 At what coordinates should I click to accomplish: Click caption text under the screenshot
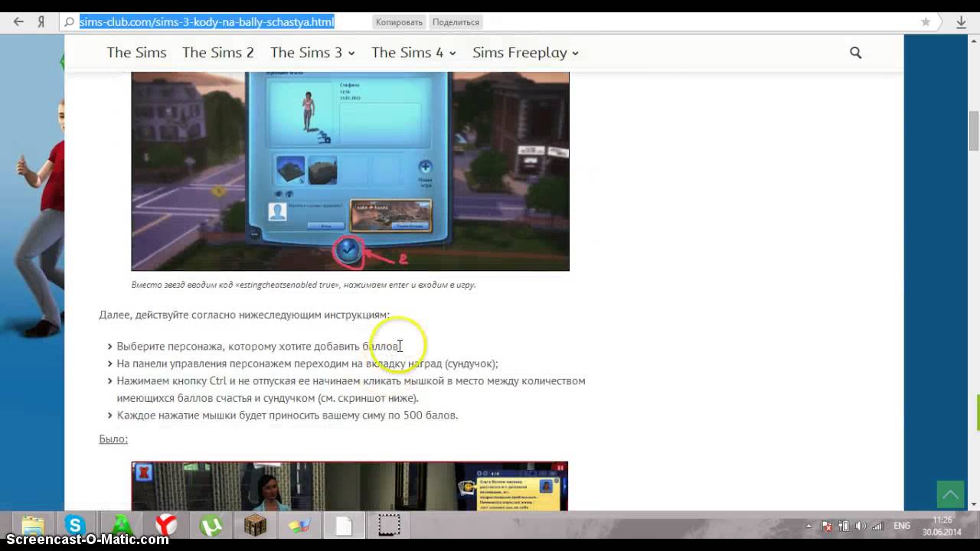[x=303, y=285]
